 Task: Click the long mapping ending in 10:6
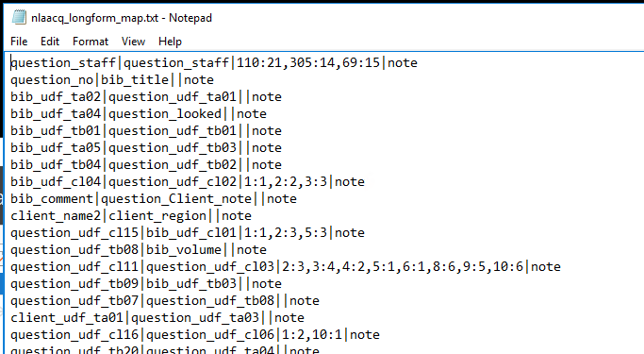[x=403, y=267]
